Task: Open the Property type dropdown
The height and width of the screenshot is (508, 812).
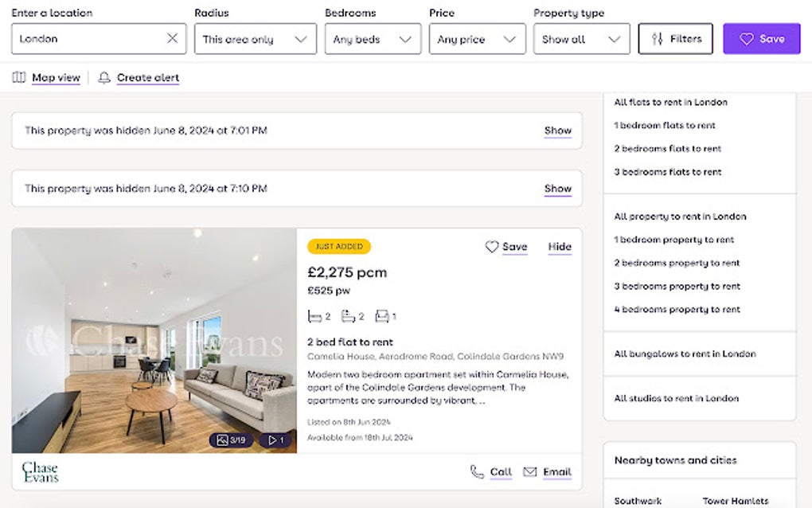Action: point(581,37)
